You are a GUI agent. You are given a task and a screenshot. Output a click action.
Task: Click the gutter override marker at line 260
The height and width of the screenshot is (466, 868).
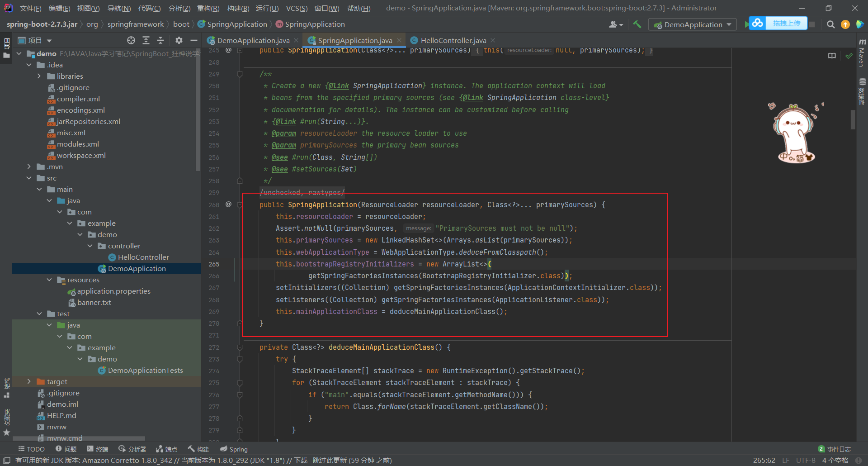pyautogui.click(x=228, y=204)
